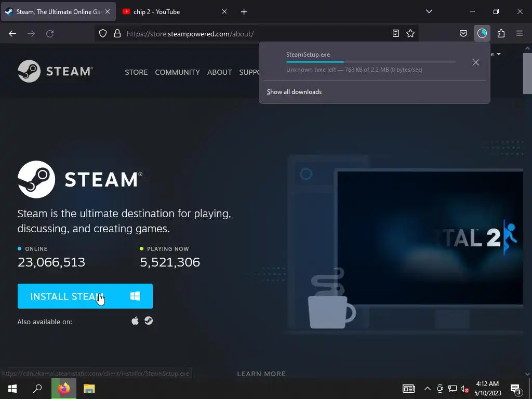
Task: Click the large Steam logo on page
Action: tap(80, 179)
